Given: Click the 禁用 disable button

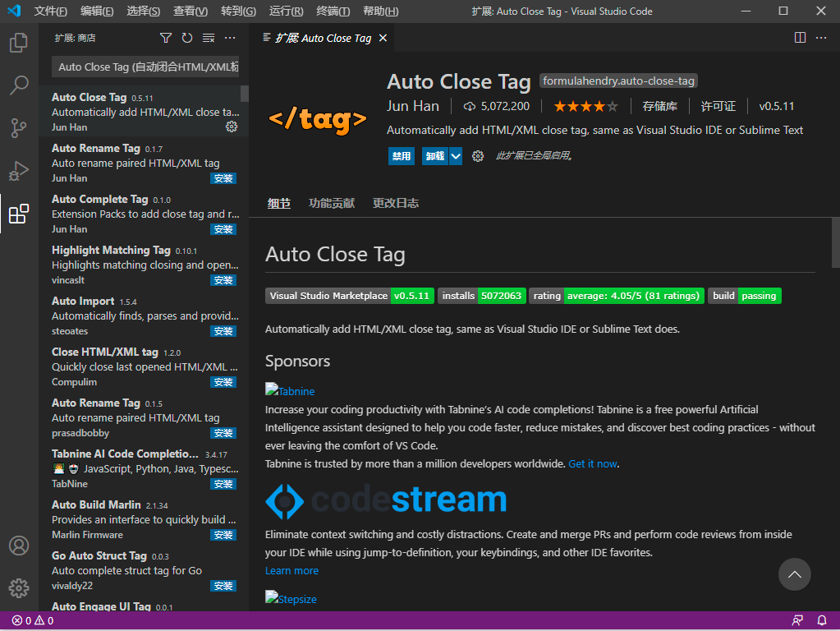Looking at the screenshot, I should pyautogui.click(x=402, y=156).
